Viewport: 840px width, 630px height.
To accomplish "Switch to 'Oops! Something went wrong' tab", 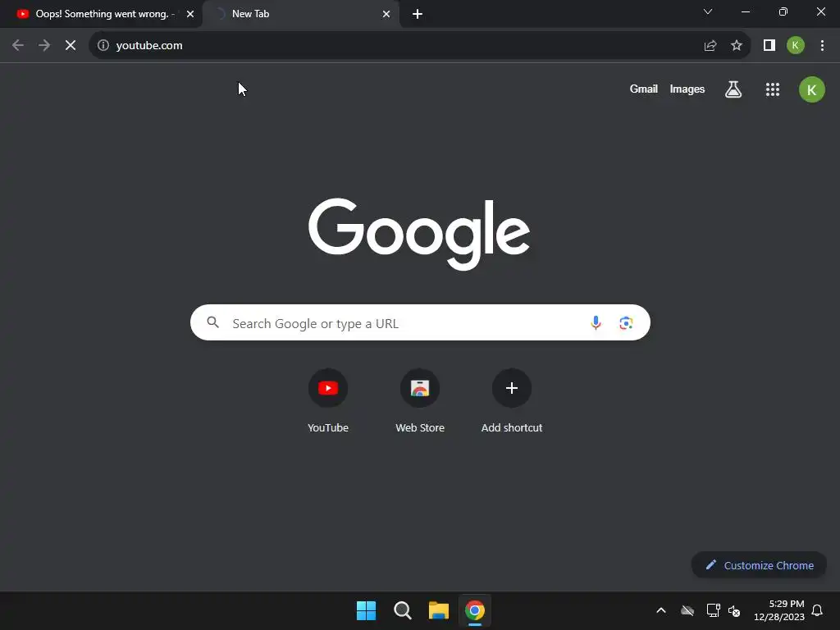I will click(x=101, y=15).
